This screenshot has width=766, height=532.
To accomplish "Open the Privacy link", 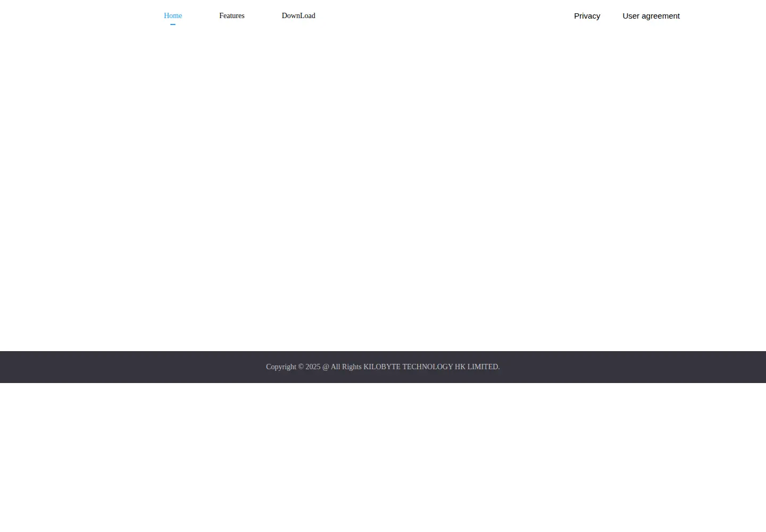I will click(x=587, y=16).
